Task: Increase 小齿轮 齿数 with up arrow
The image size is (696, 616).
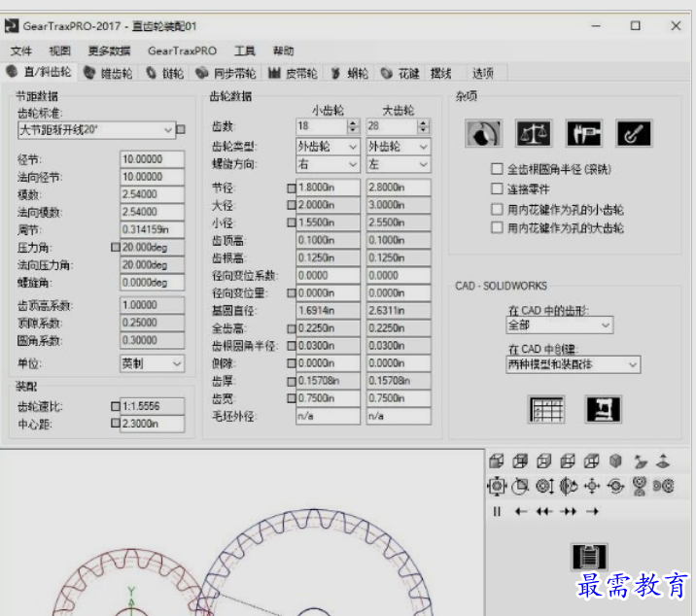Action: tap(353, 122)
